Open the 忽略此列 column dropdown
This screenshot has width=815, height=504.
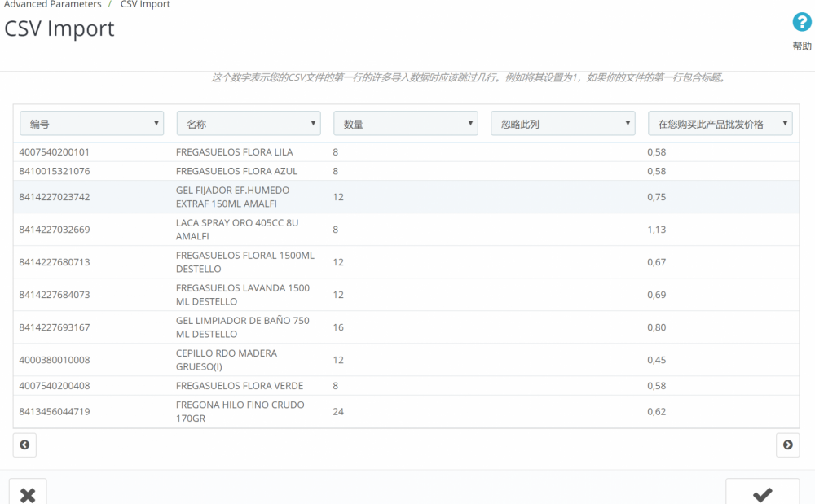pyautogui.click(x=563, y=124)
